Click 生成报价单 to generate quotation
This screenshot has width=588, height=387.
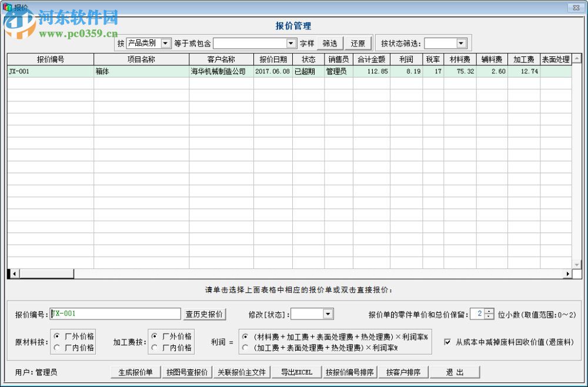click(x=135, y=371)
